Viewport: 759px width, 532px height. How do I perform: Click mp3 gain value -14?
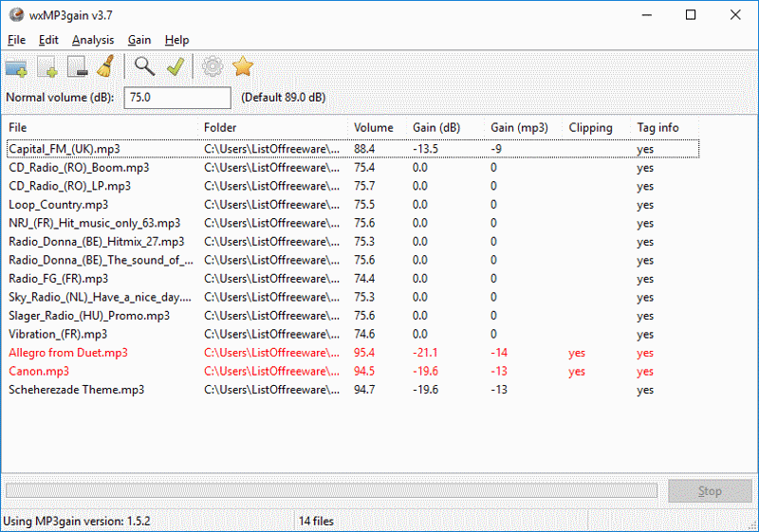[x=499, y=353]
